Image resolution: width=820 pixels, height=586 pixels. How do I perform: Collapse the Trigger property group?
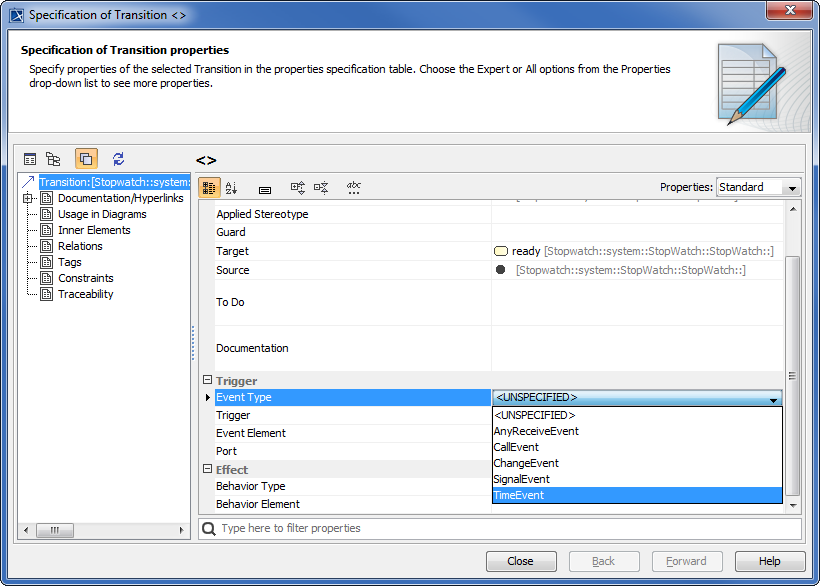208,381
